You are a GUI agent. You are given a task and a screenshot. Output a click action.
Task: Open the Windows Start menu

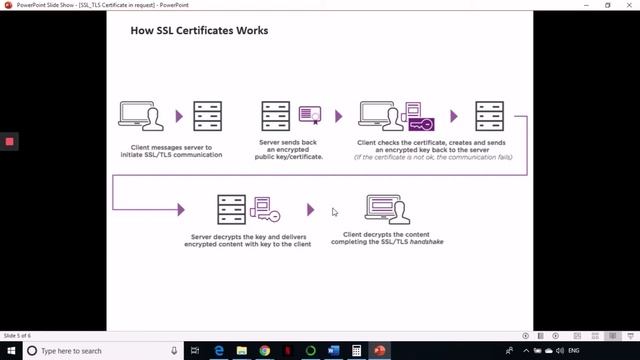[x=11, y=351]
